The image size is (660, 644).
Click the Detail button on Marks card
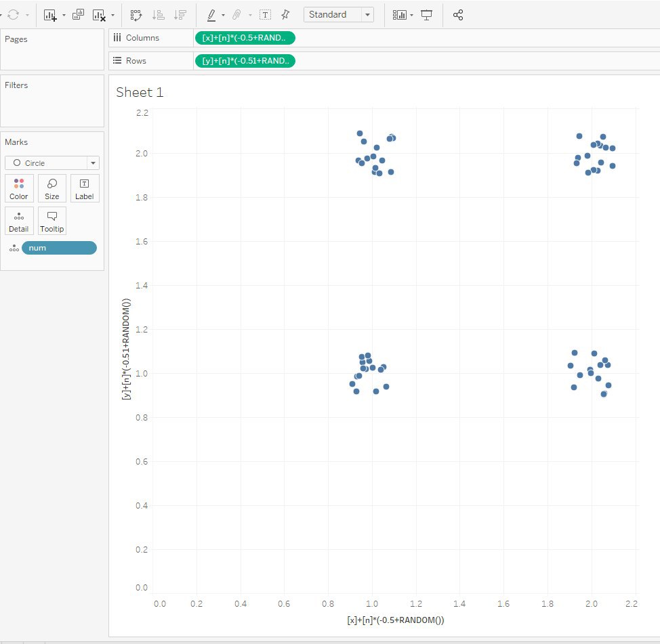click(x=19, y=221)
